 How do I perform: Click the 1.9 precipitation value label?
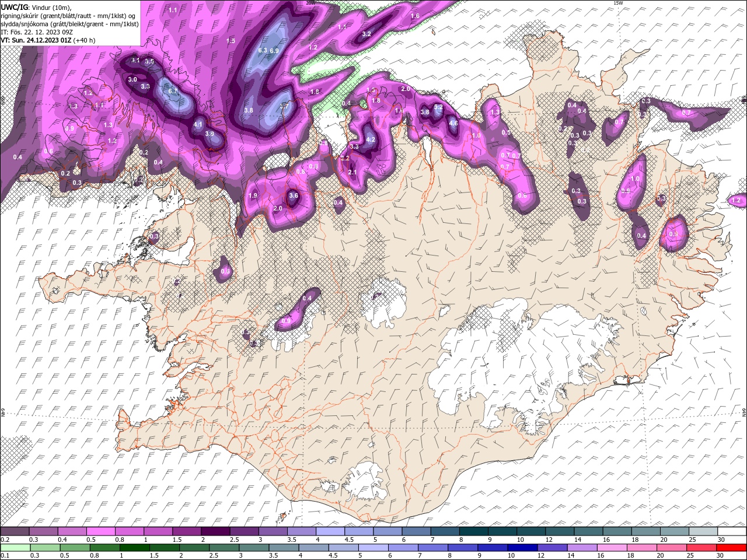(253, 196)
